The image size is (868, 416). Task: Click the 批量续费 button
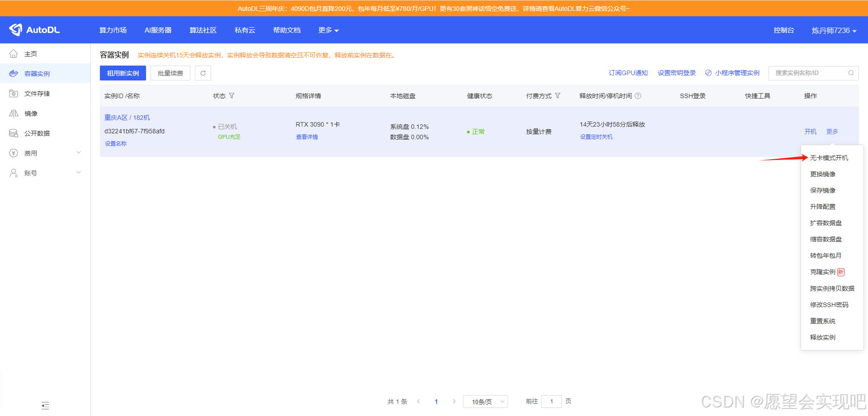[x=170, y=73]
